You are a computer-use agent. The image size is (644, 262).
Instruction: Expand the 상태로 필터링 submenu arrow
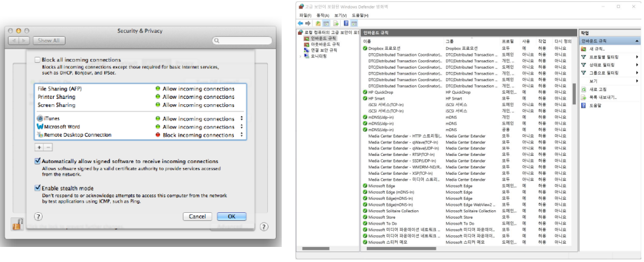[637, 65]
